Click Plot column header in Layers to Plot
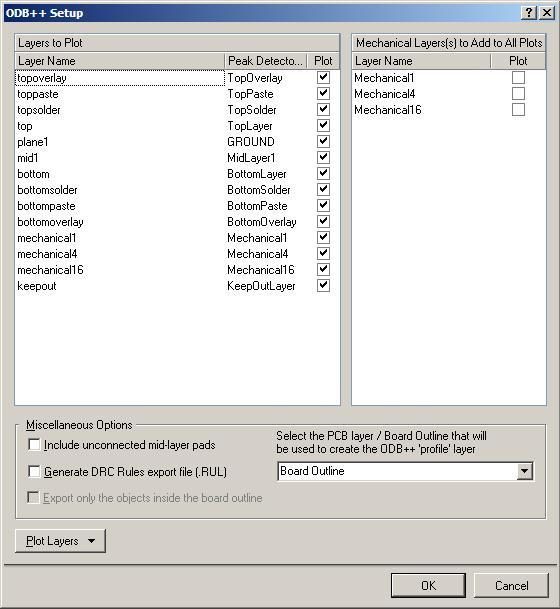This screenshot has height=609, width=560. pos(323,61)
